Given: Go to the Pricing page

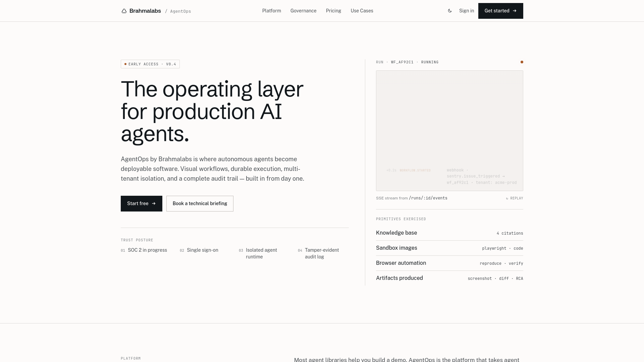Looking at the screenshot, I should coord(333,11).
